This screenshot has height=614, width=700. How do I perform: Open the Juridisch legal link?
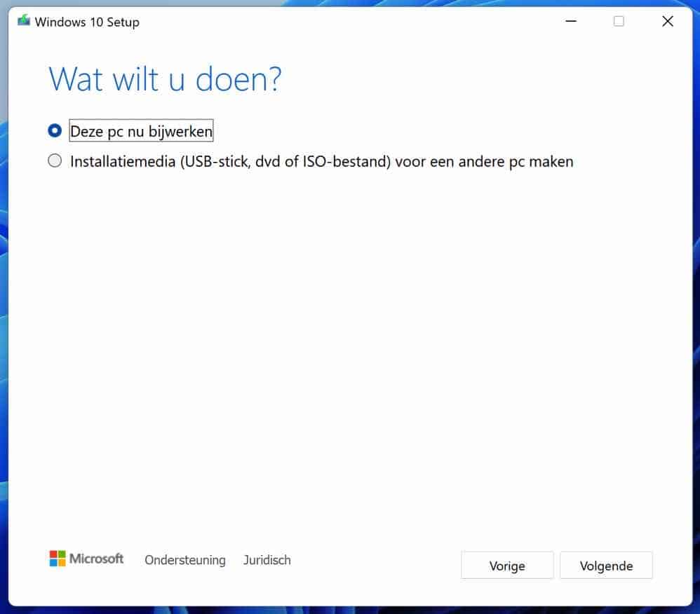pyautogui.click(x=267, y=560)
